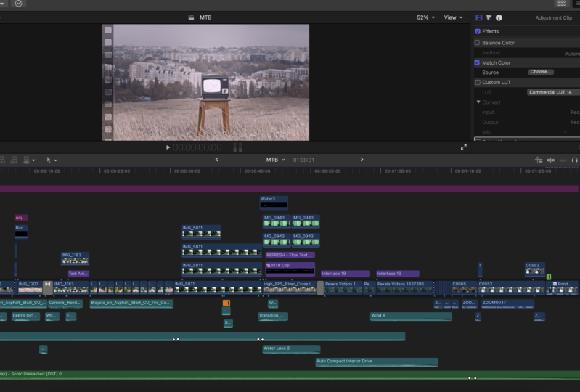
Task: Open the Info inspector icon
Action: (x=499, y=17)
